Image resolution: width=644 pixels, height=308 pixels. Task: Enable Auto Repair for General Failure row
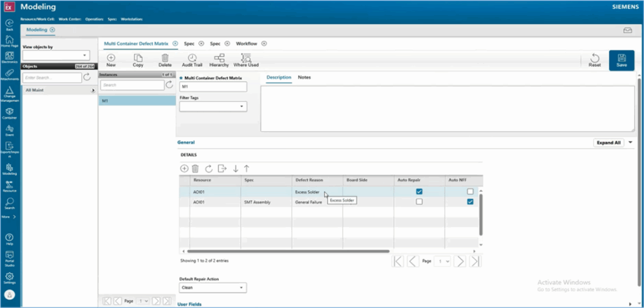pos(419,202)
